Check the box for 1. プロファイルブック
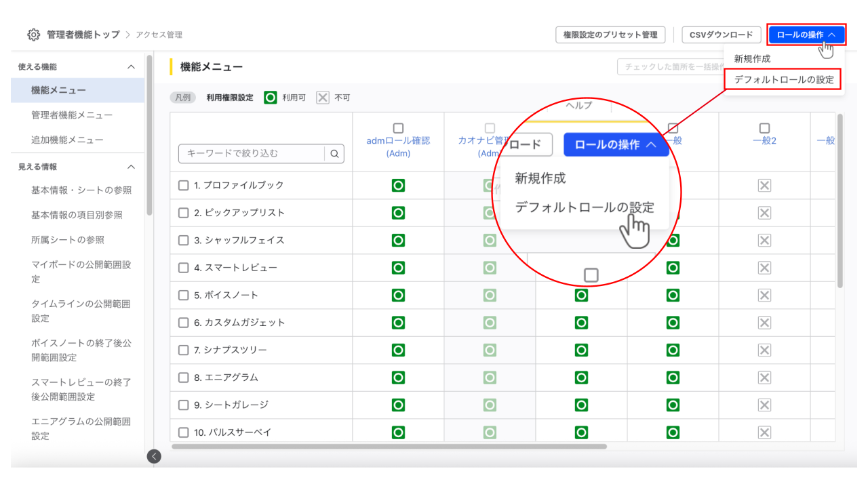 click(x=183, y=185)
